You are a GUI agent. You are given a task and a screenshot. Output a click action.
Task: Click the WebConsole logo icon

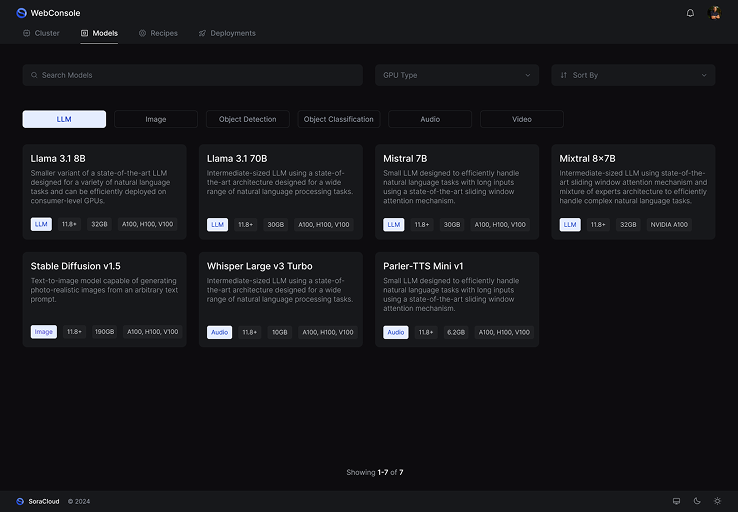pos(21,13)
